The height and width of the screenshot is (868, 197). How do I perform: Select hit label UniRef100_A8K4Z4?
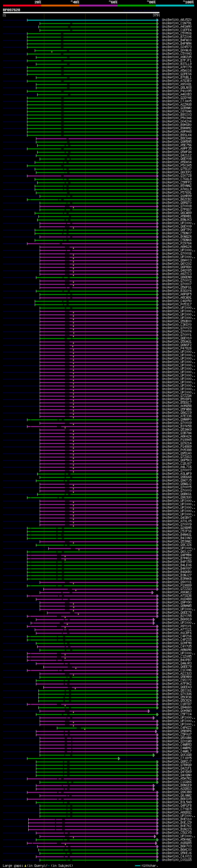click(176, 436)
